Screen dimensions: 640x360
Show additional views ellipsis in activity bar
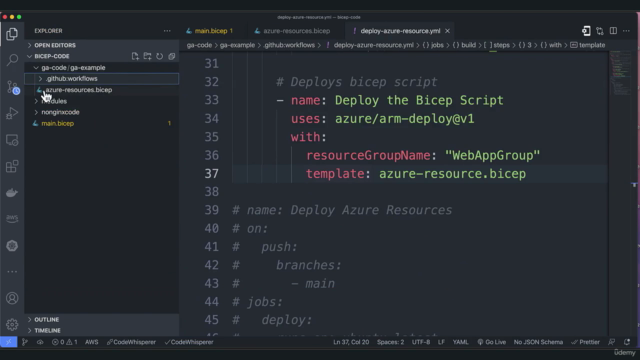12,271
